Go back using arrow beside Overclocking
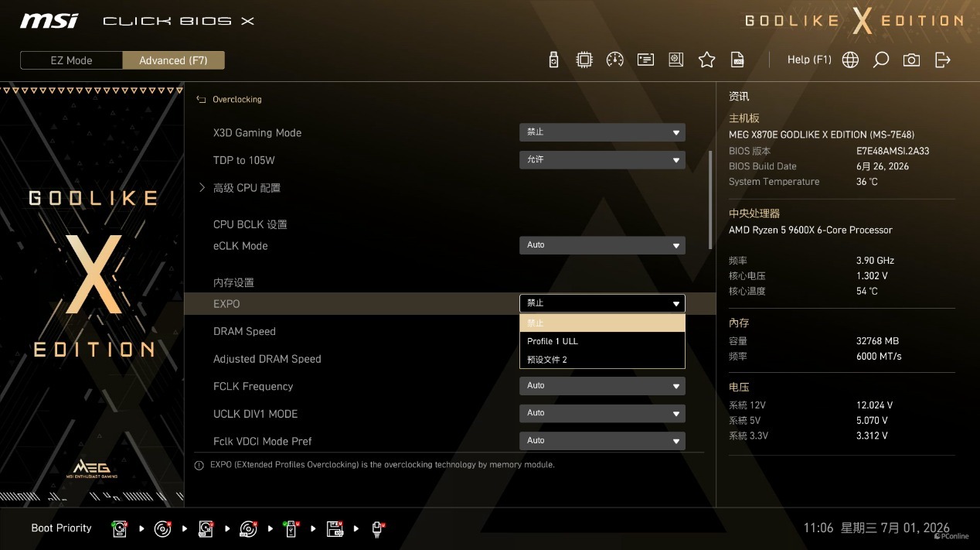This screenshot has width=980, height=550. [201, 99]
